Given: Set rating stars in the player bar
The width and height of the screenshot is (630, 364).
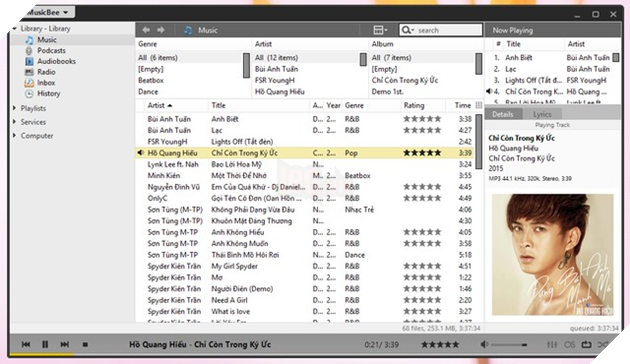Looking at the screenshot, I should [440, 344].
